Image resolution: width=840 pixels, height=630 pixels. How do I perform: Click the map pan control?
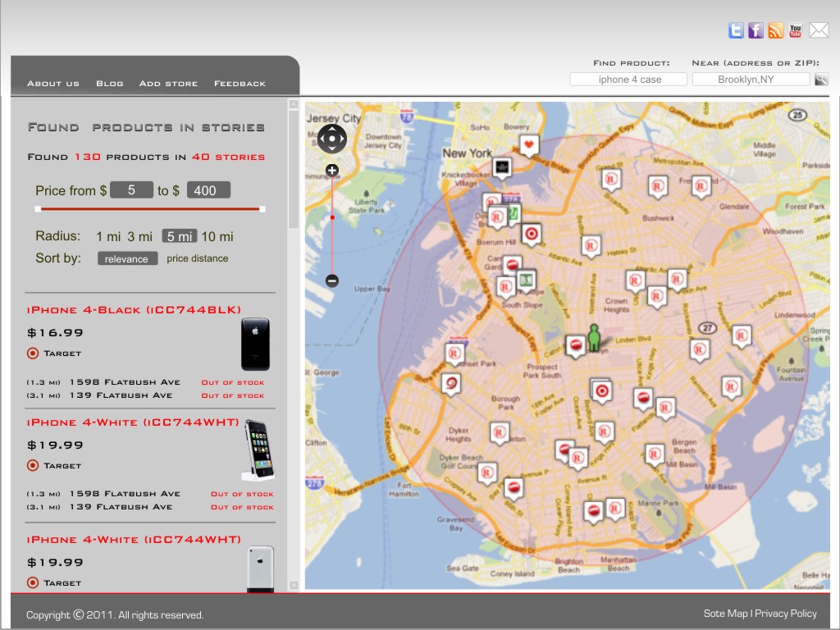332,139
